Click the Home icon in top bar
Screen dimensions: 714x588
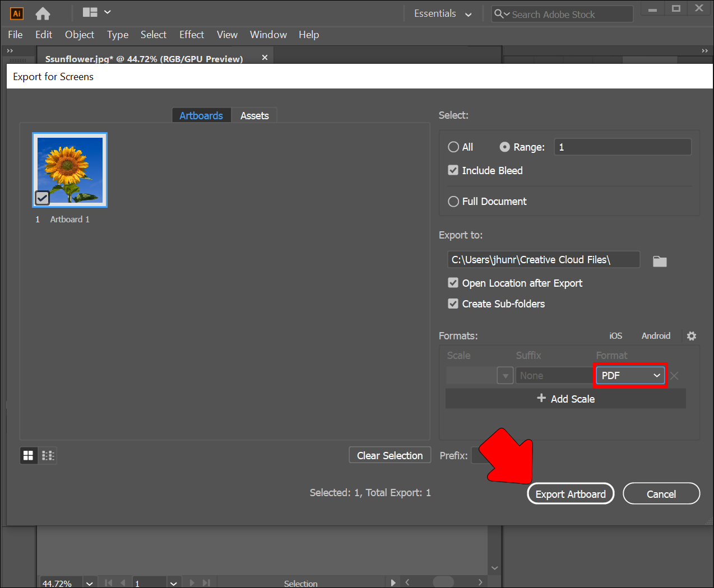click(43, 13)
